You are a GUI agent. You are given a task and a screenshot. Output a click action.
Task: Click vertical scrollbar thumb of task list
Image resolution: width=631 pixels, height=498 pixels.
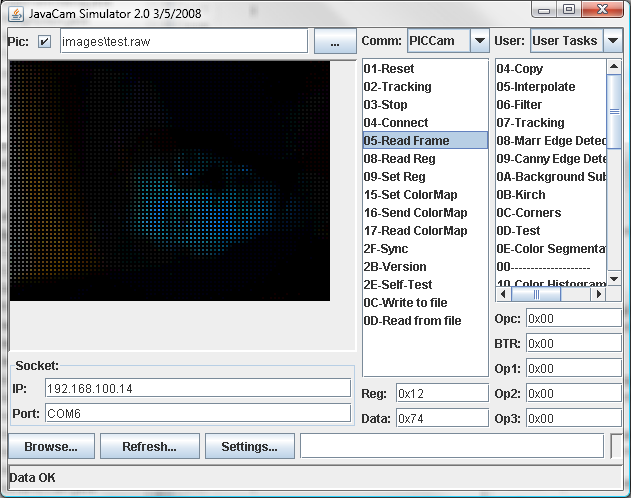[614, 111]
